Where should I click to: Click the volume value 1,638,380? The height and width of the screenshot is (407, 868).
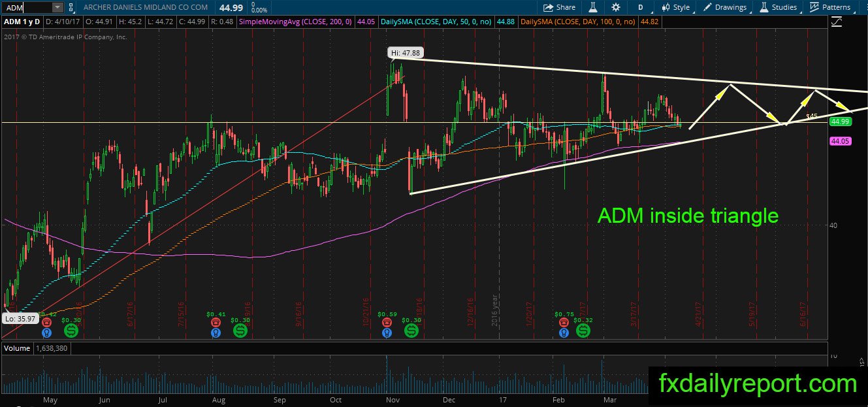pos(53,348)
